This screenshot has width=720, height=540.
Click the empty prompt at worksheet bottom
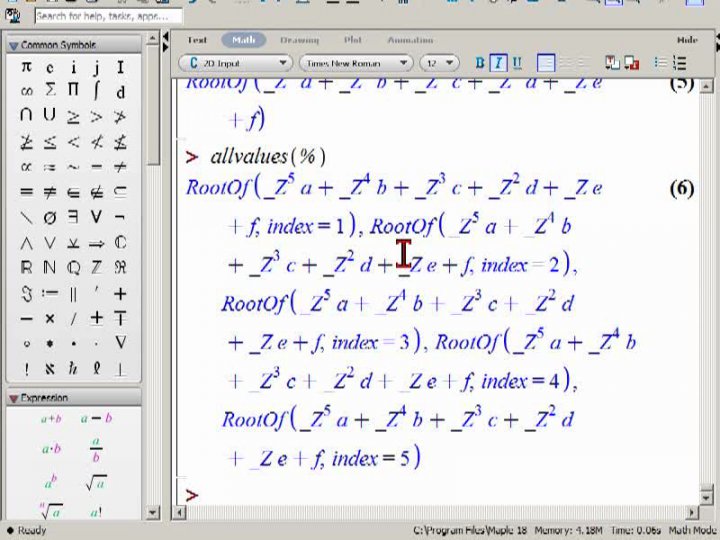click(192, 495)
